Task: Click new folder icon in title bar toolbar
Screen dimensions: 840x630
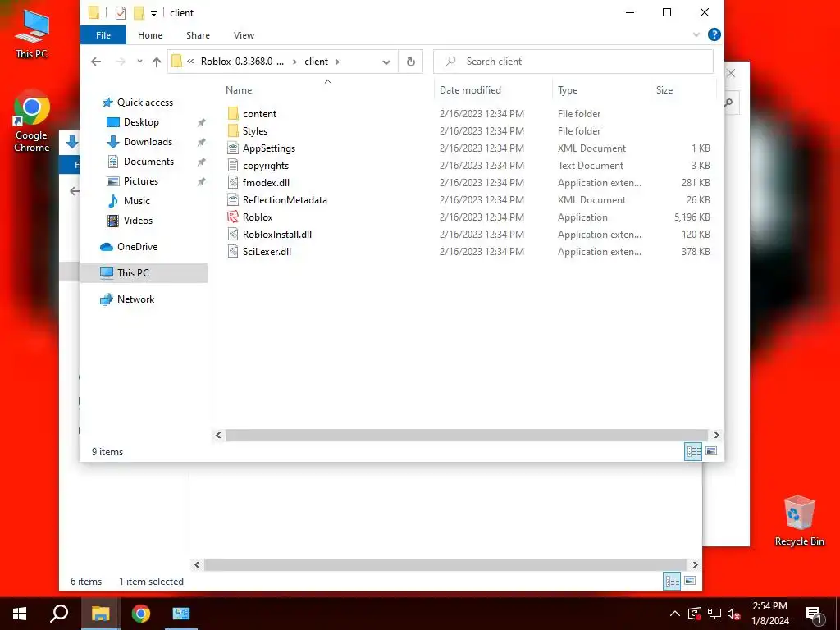Action: [139, 13]
